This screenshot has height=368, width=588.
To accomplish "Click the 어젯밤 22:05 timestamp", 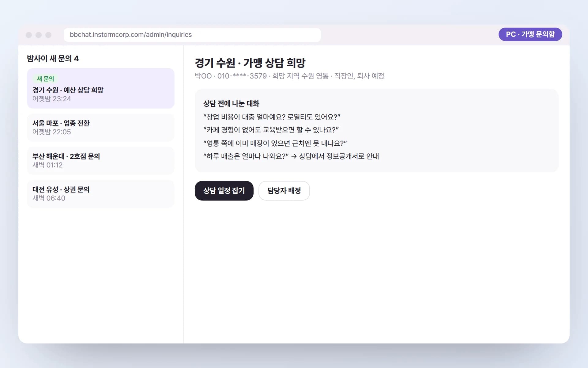I will point(52,132).
